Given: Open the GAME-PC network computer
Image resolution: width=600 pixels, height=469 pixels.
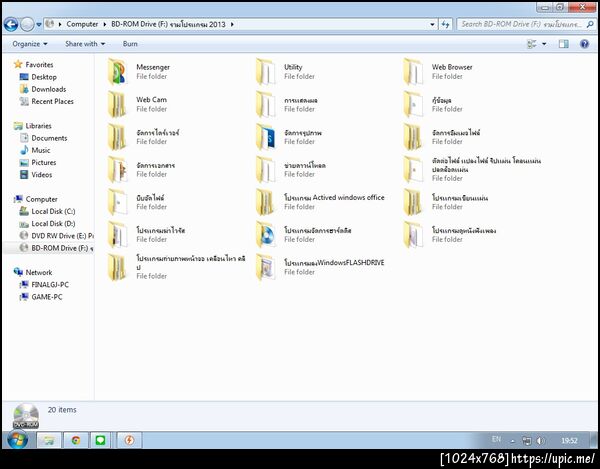Looking at the screenshot, I should [x=47, y=297].
